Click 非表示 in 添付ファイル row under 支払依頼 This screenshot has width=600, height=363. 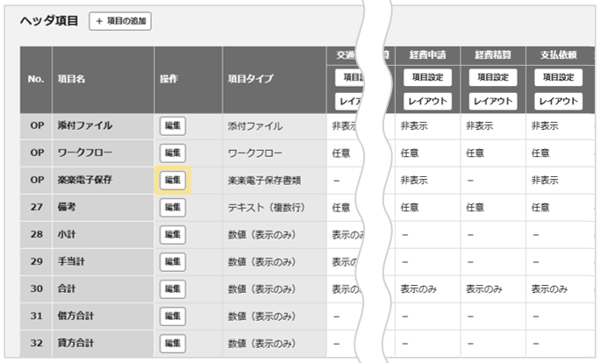click(545, 126)
